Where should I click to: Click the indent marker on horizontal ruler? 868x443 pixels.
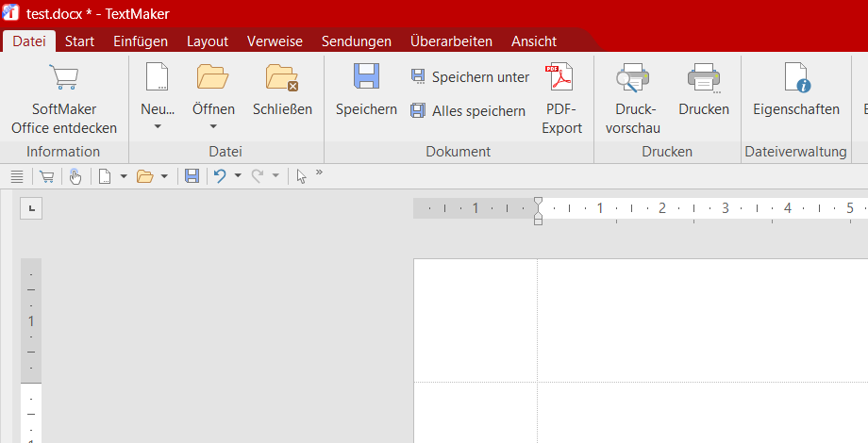[x=538, y=211]
